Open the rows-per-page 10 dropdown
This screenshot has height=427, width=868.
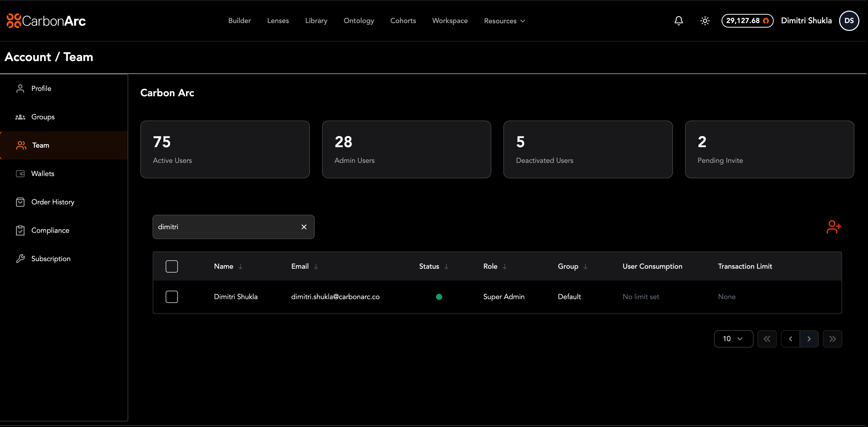[x=733, y=339]
